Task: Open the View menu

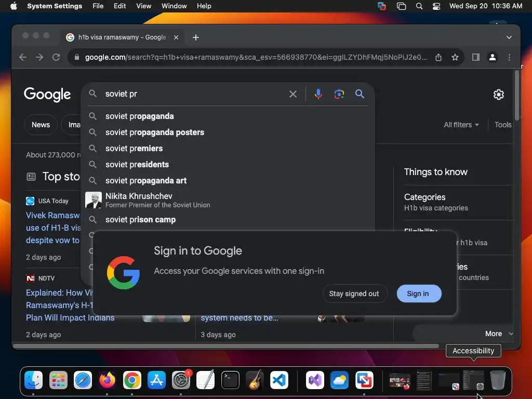Action: point(143,6)
